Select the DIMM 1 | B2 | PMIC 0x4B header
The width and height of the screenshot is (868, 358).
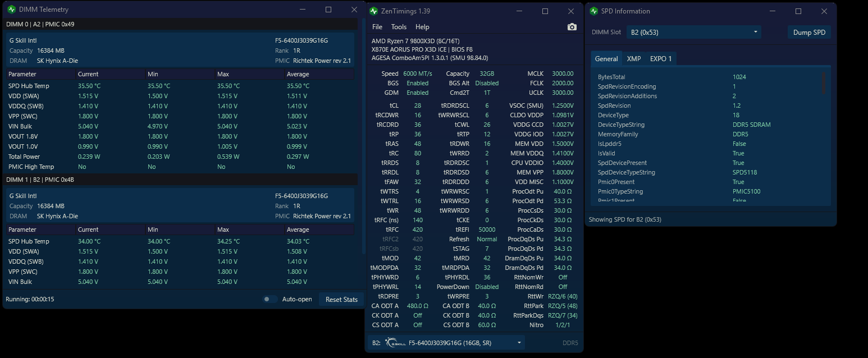[x=180, y=180]
